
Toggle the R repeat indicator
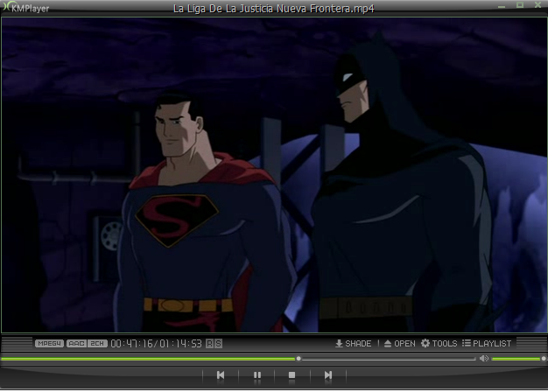[x=209, y=344]
